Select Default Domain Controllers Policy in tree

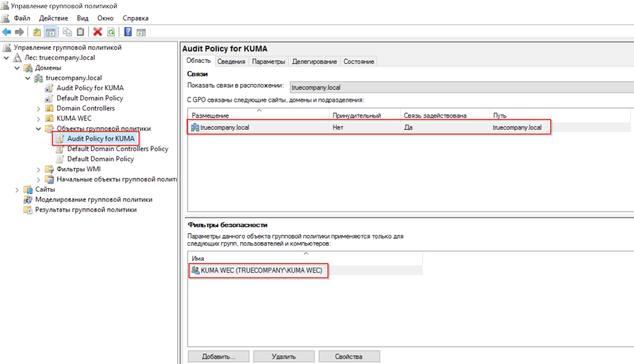click(118, 149)
